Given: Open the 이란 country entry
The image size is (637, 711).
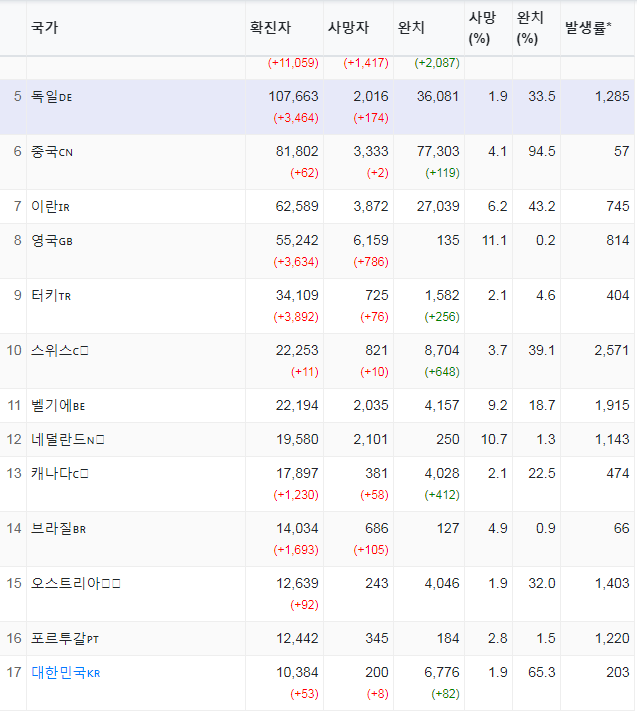Looking at the screenshot, I should coord(45,206).
